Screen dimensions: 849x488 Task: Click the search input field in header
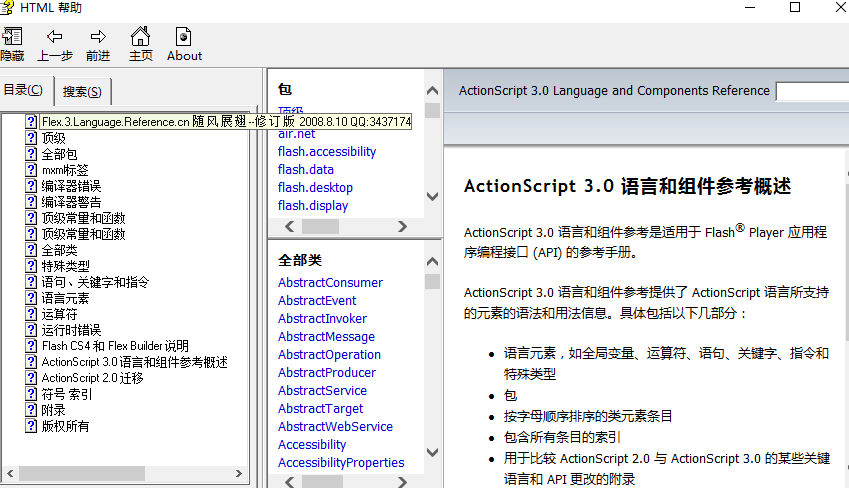click(811, 91)
